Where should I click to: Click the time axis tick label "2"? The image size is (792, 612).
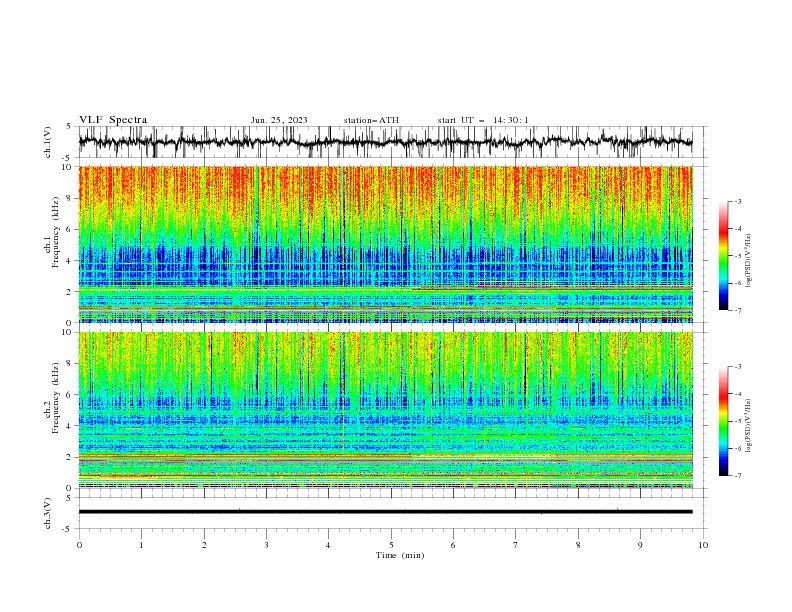tap(204, 545)
